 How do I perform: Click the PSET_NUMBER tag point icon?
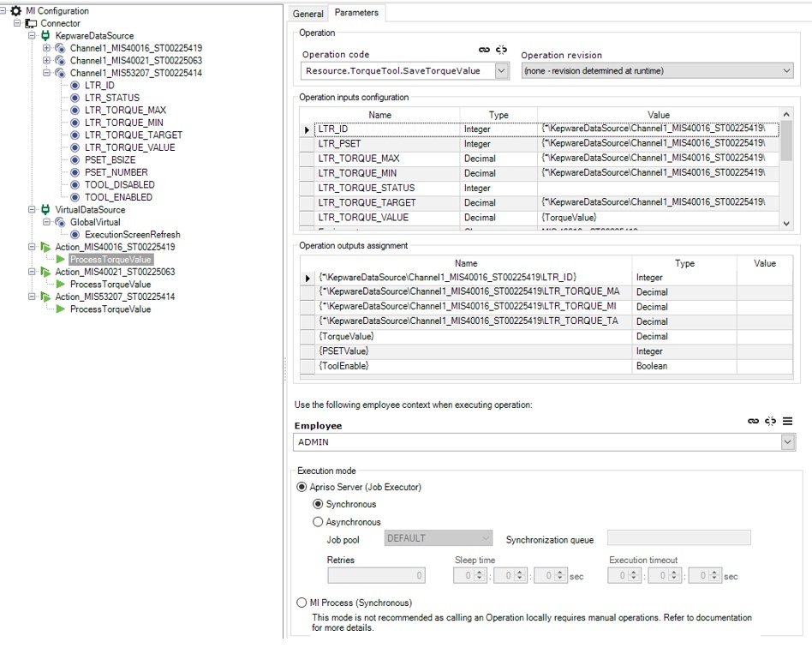click(x=75, y=172)
